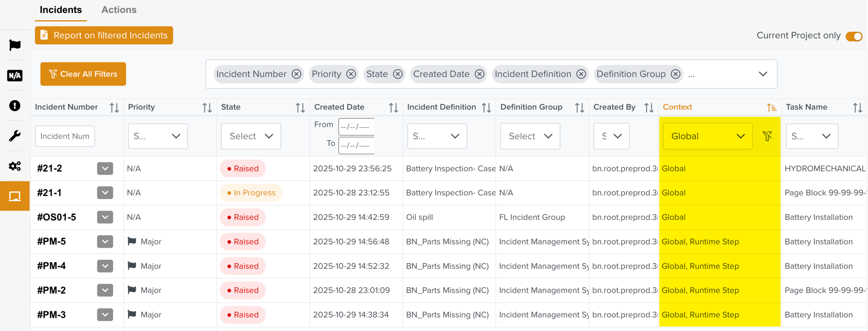Open the Priority filter dropdown

tap(158, 136)
